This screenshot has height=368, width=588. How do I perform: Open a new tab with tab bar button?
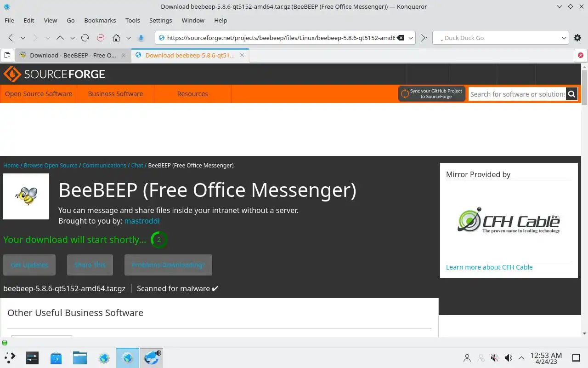(x=7, y=55)
